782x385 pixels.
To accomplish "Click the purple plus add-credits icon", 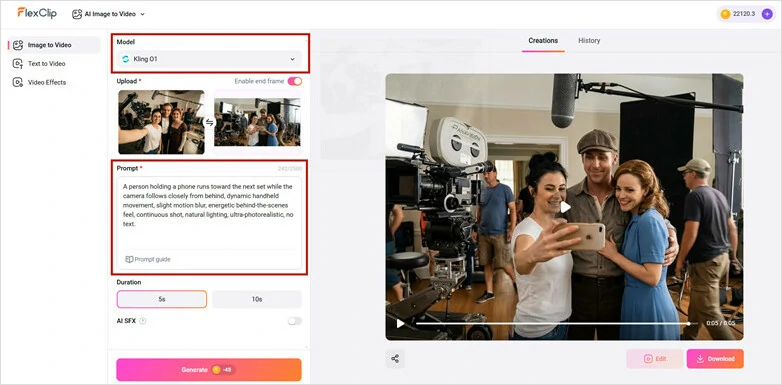I will point(767,14).
